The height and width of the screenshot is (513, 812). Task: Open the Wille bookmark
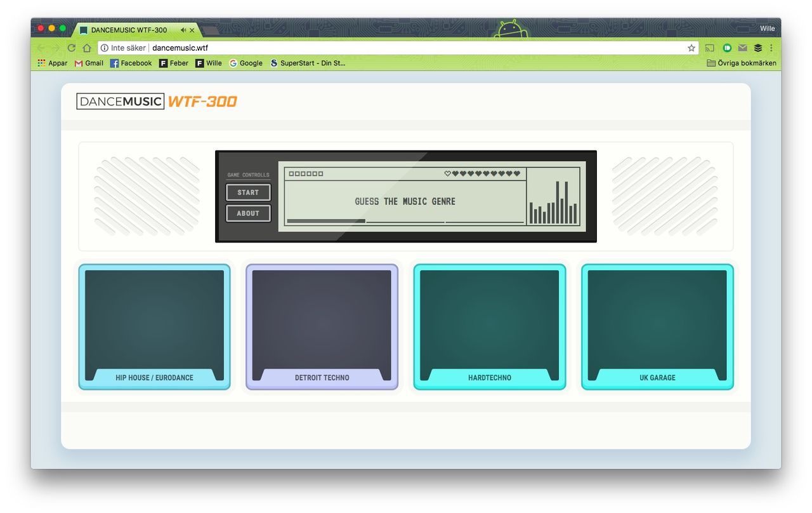tap(209, 63)
